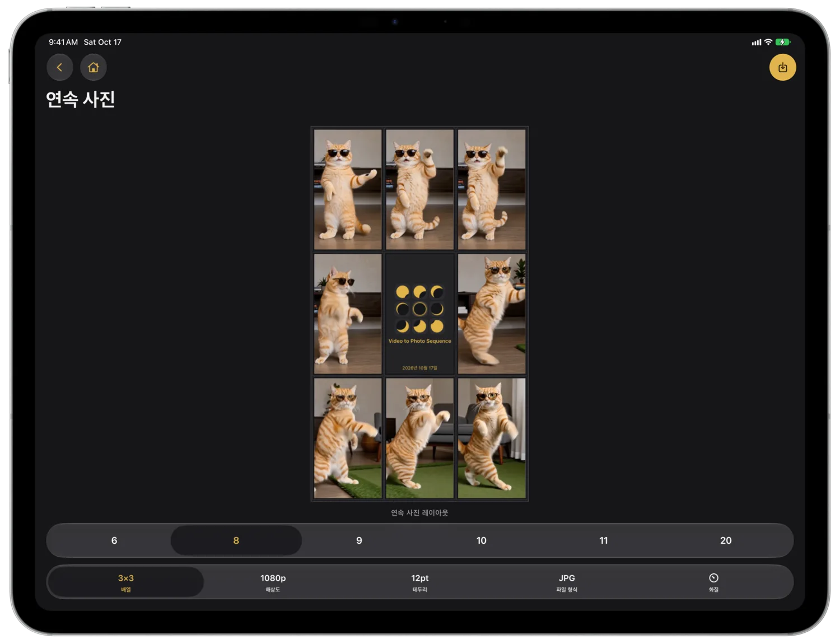The width and height of the screenshot is (840, 644).
Task: Pick the 20 frames option
Action: click(726, 540)
